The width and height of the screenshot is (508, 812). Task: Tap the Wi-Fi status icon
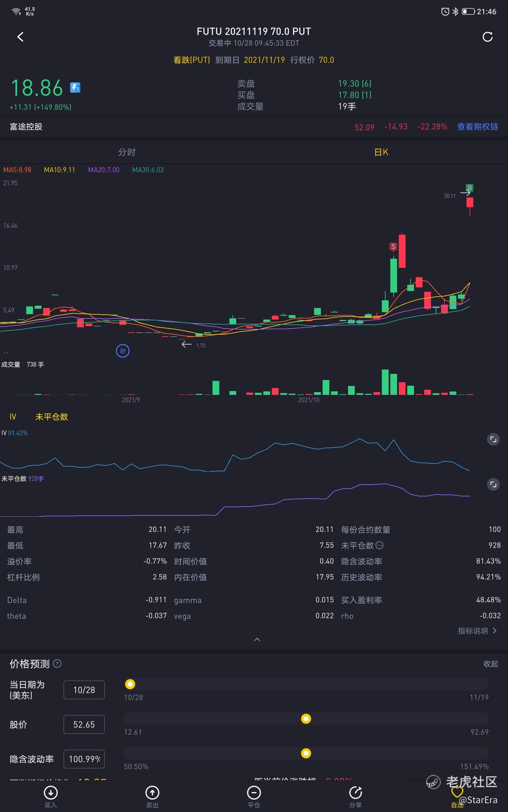tap(16, 11)
